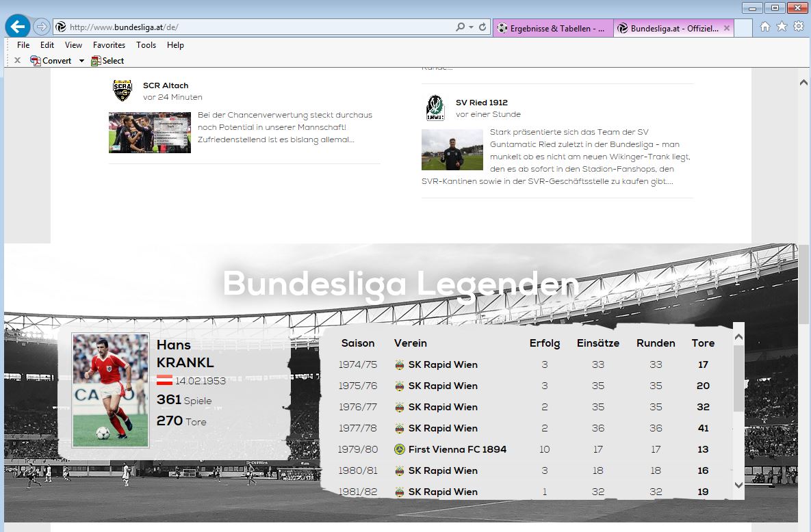Minimize the browser window

[753, 8]
